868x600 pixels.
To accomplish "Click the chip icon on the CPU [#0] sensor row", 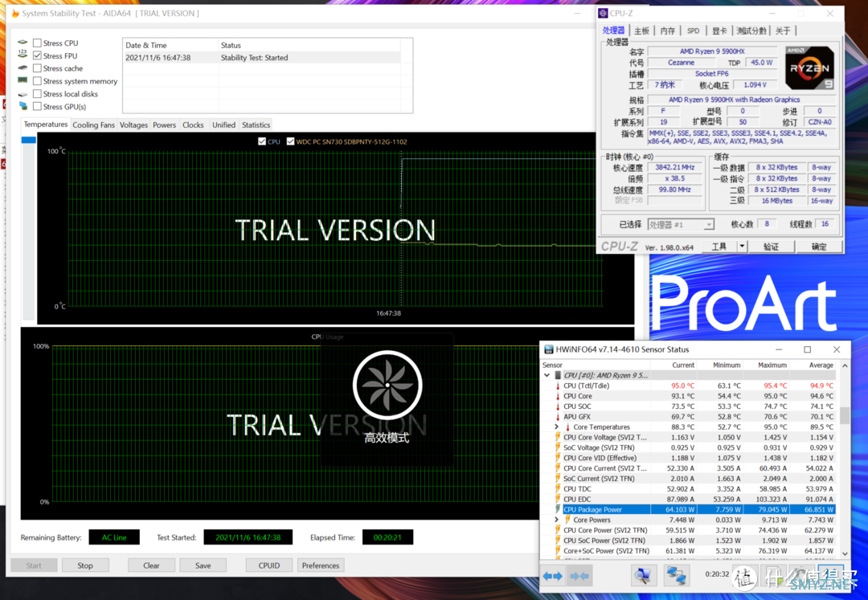I will 558,375.
